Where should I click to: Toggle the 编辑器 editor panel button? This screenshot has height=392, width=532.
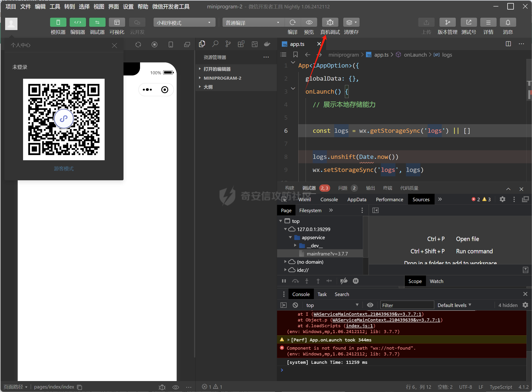point(78,22)
